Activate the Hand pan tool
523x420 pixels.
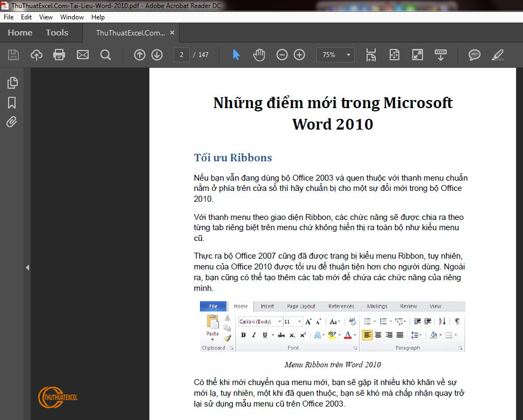pyautogui.click(x=259, y=55)
